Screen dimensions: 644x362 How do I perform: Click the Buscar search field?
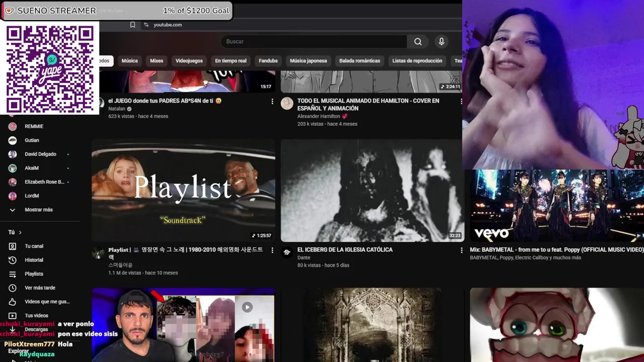(314, 42)
